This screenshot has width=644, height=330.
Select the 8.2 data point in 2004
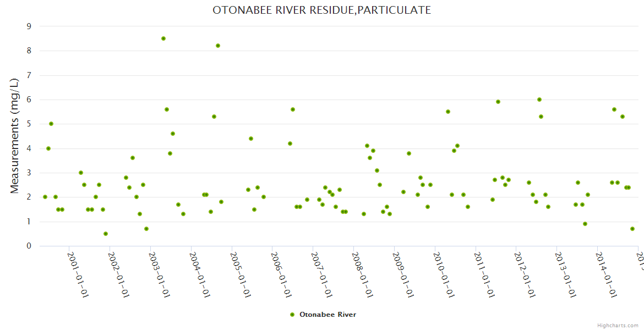(x=218, y=46)
